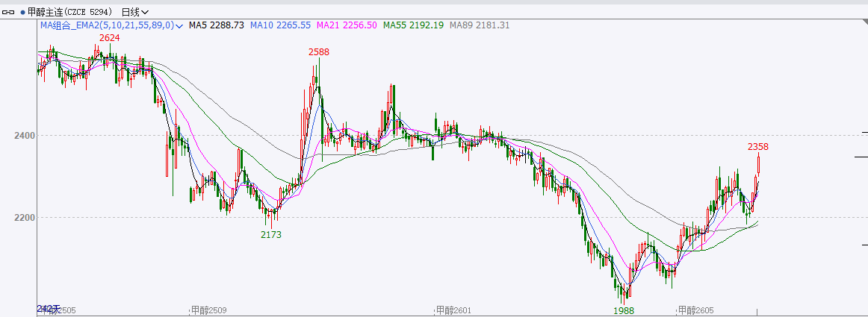Click the 2358 latest high label
Viewport: 868px width, 317px height.
pyautogui.click(x=757, y=147)
